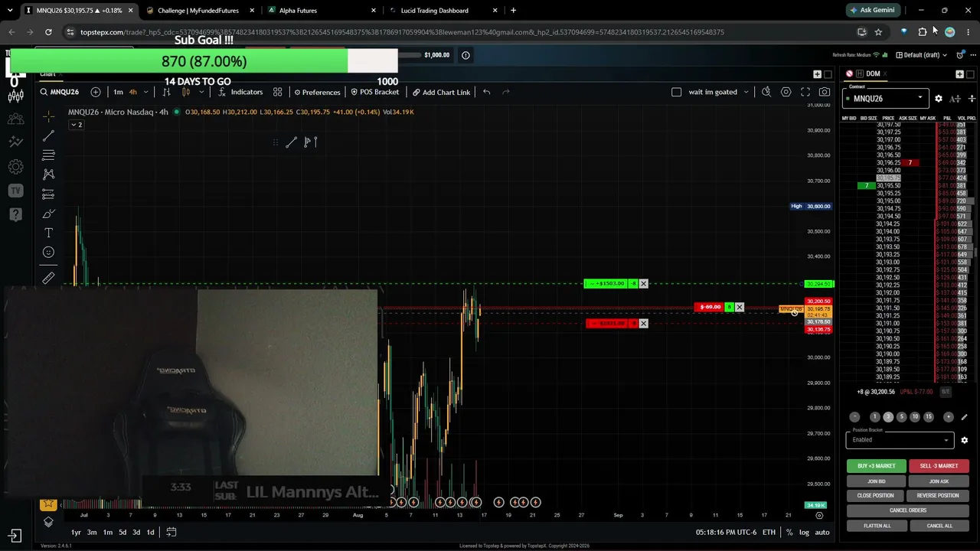Open the TV icon in left sidebar
Viewport: 980px width, 551px height.
coord(15,191)
